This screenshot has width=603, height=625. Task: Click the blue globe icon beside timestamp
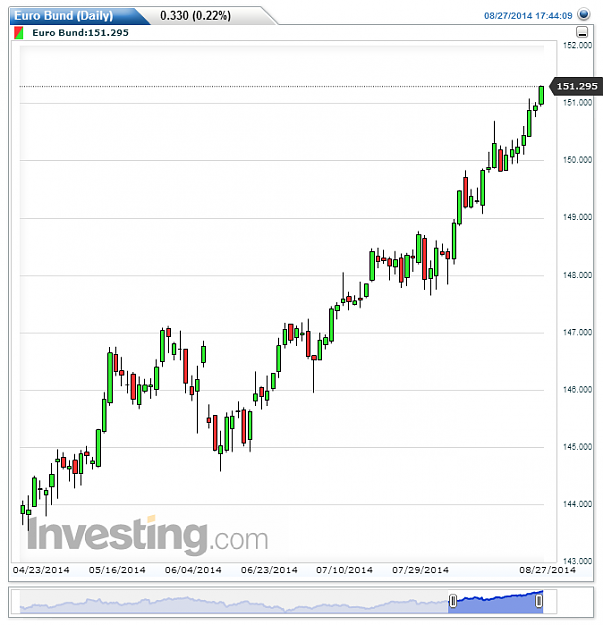(584, 14)
